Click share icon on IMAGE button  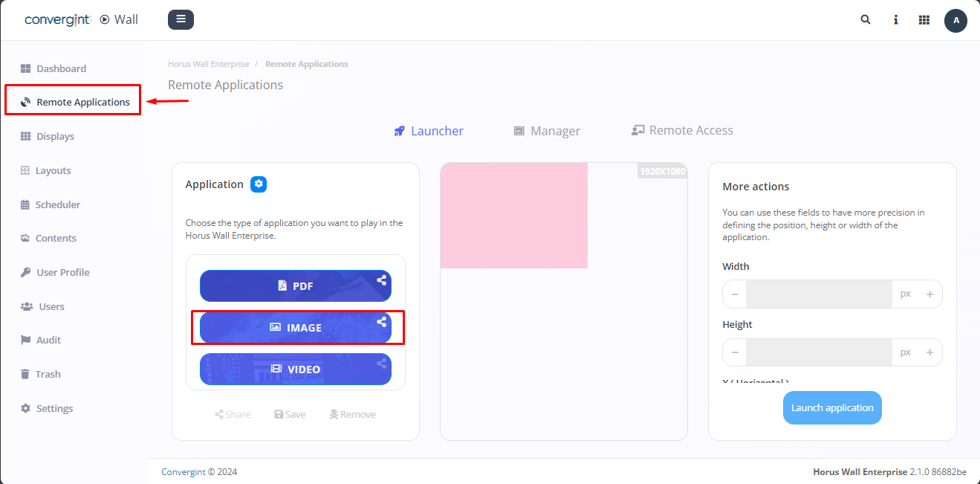pos(381,322)
